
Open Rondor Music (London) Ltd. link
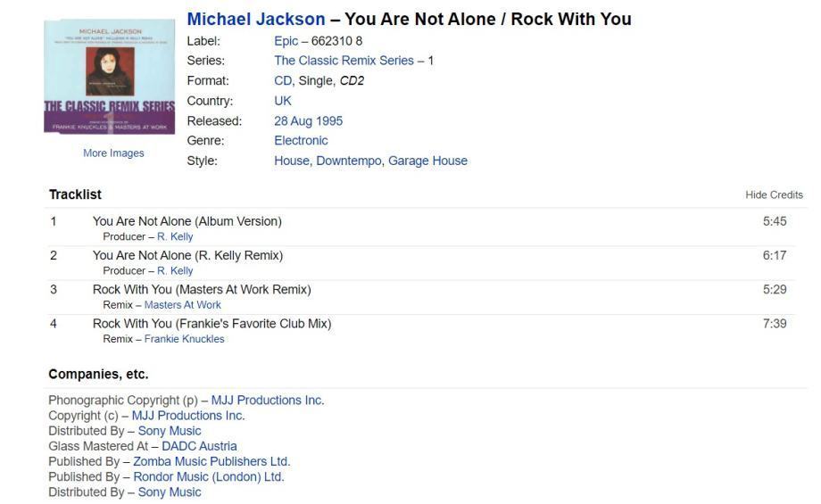click(x=208, y=477)
